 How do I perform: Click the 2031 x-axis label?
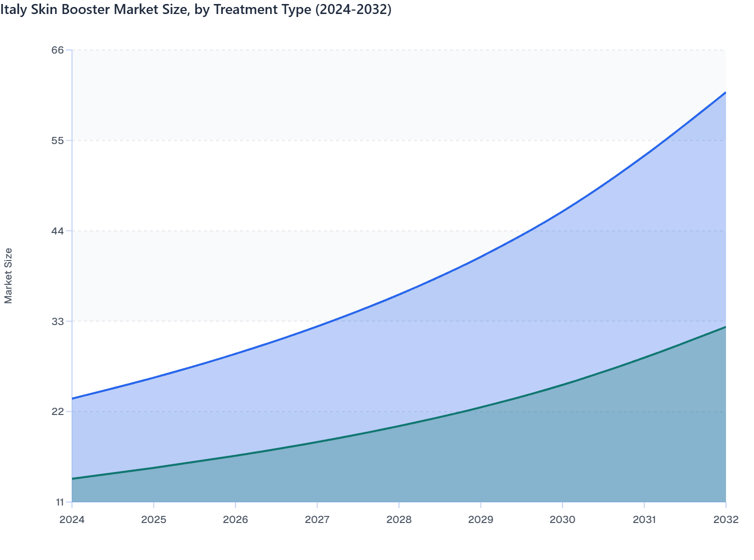click(644, 520)
